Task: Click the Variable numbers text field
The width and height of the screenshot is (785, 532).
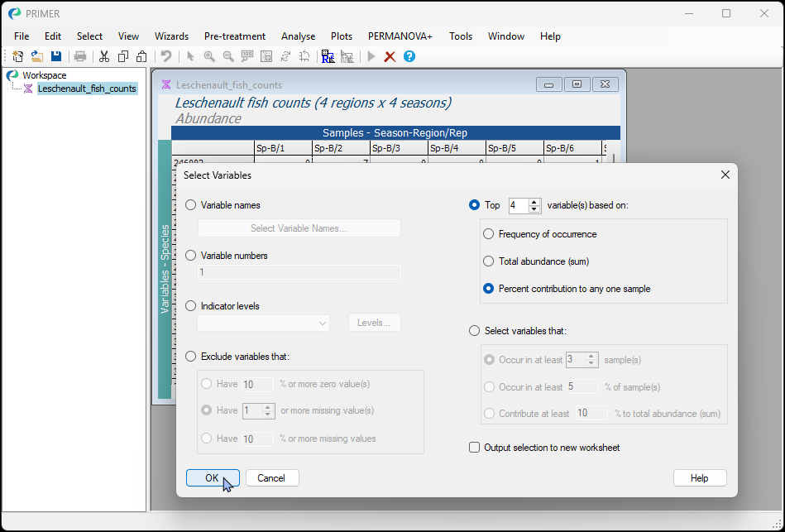Action: [x=299, y=272]
